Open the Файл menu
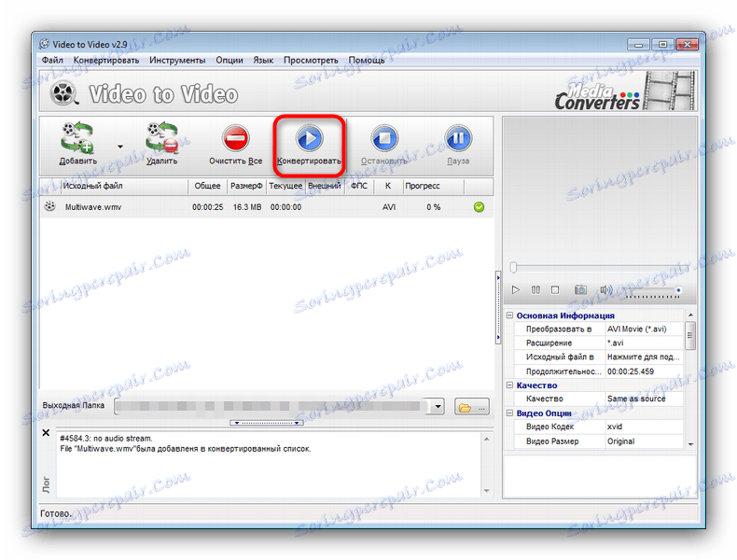 (x=52, y=60)
